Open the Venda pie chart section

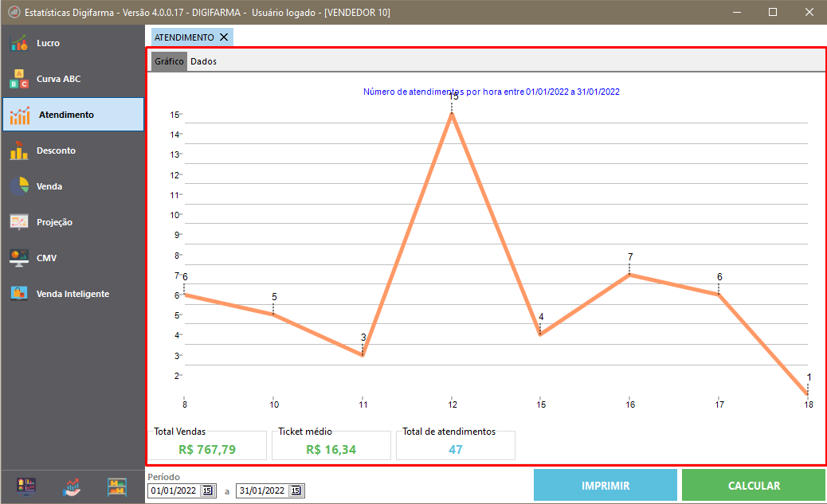point(49,186)
